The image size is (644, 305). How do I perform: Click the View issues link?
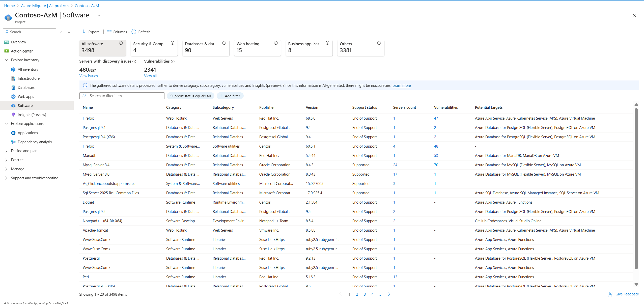89,76
